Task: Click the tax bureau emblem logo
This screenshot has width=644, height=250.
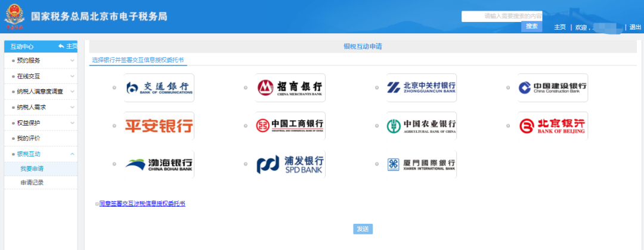Action: point(14,17)
